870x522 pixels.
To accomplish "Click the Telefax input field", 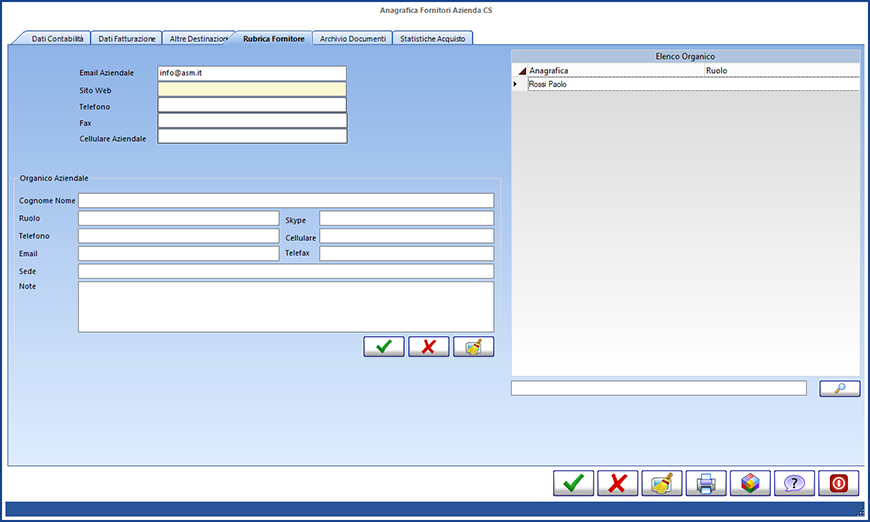I will coord(406,254).
